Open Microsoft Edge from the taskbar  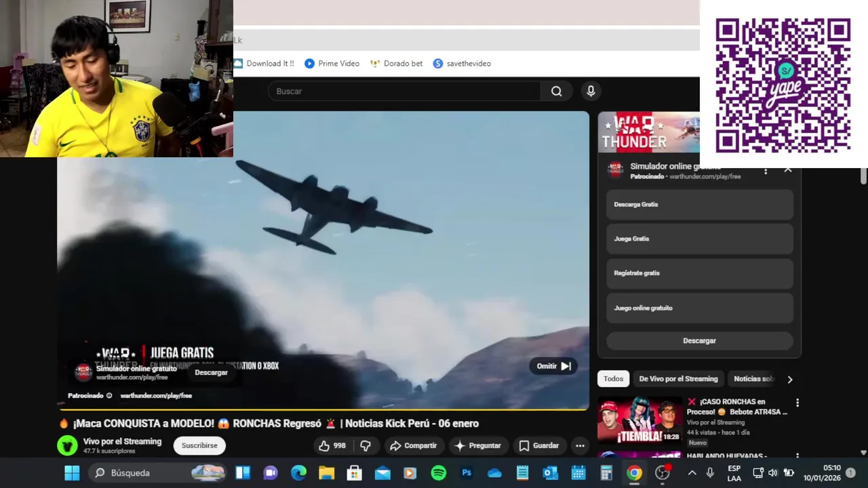298,472
